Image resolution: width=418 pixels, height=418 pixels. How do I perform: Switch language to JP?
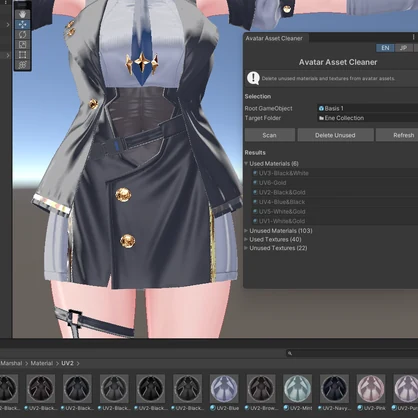click(403, 48)
